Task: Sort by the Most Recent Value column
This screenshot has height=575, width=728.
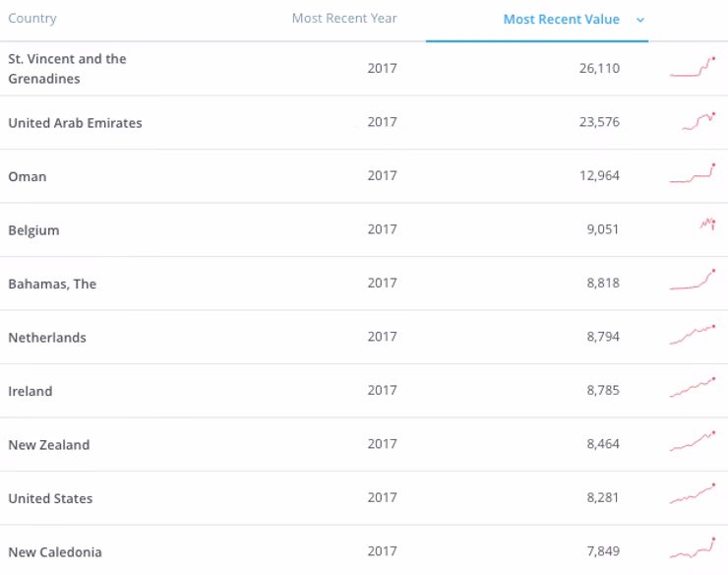Action: coord(562,19)
